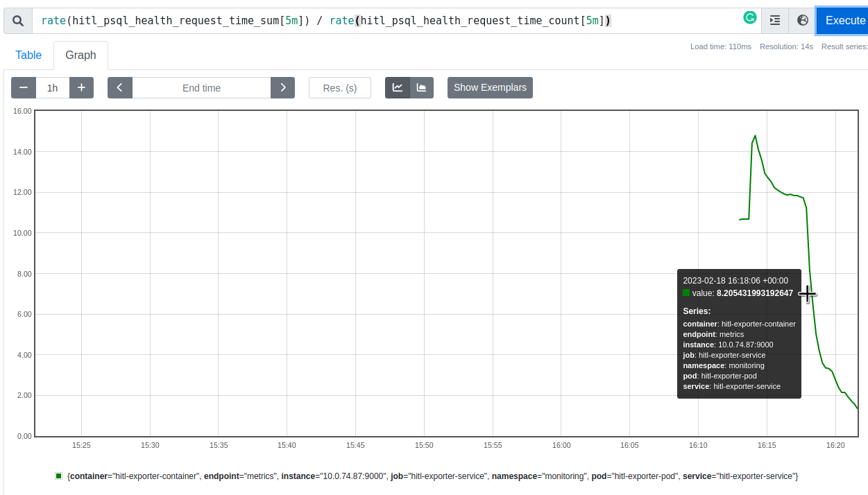Execute the PromQL query
Viewport: 868px width, 495px height.
[x=842, y=21]
